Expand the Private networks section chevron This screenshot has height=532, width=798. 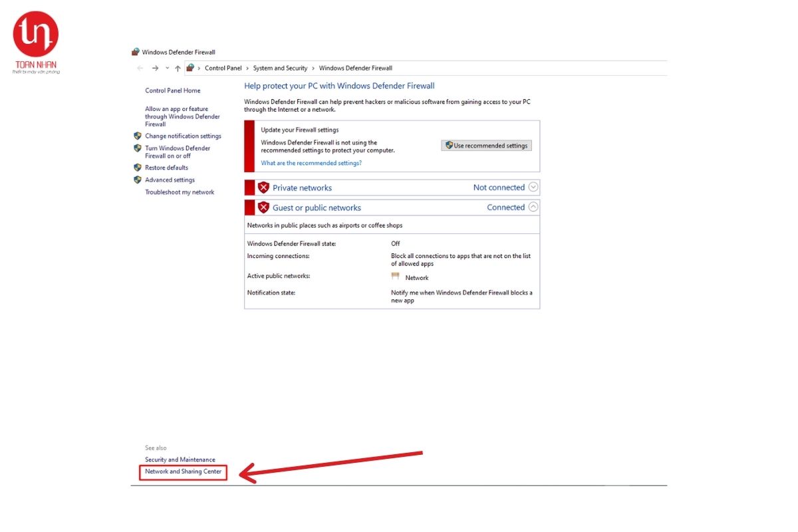[533, 188]
